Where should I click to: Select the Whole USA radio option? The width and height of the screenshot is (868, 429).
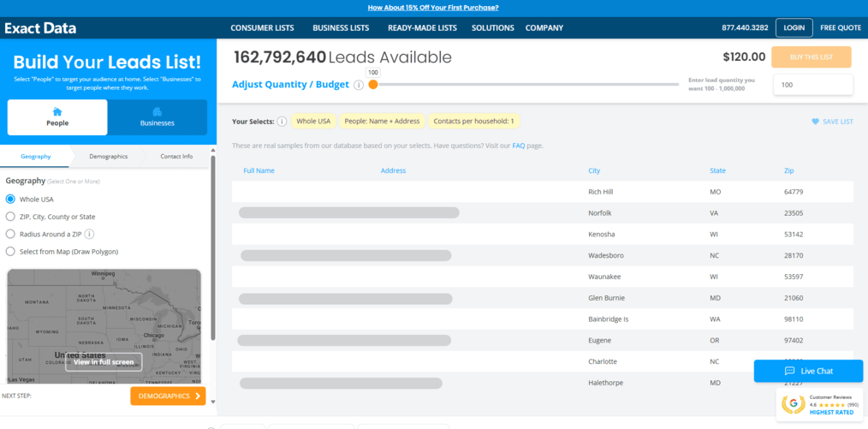point(10,200)
